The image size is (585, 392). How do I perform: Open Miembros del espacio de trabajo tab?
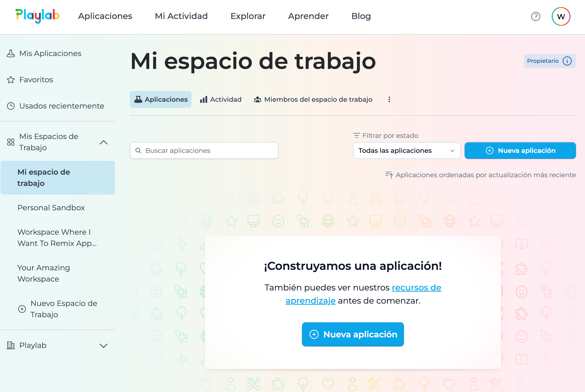[313, 99]
